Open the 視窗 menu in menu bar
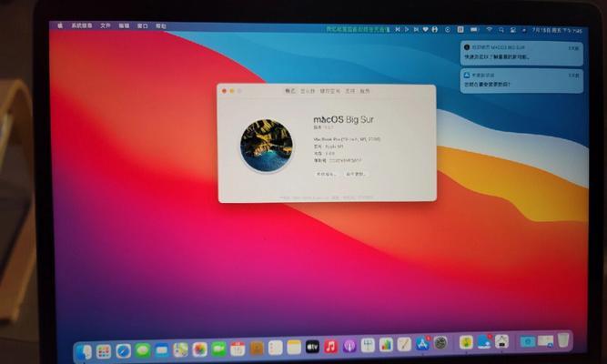This screenshot has height=364, width=607. tap(143, 26)
